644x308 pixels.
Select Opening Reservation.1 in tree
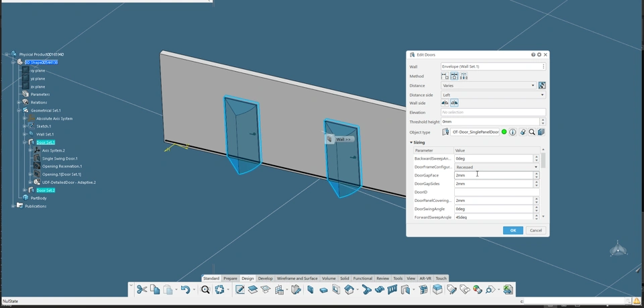pos(62,166)
